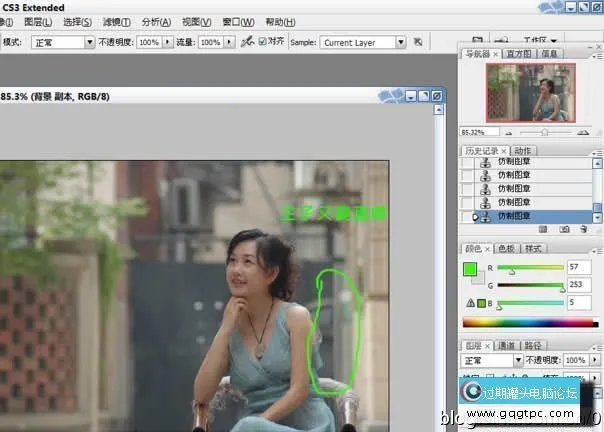Viewport: 604px width, 432px height.
Task: Click the R channel color slider
Action: pyautogui.click(x=530, y=267)
